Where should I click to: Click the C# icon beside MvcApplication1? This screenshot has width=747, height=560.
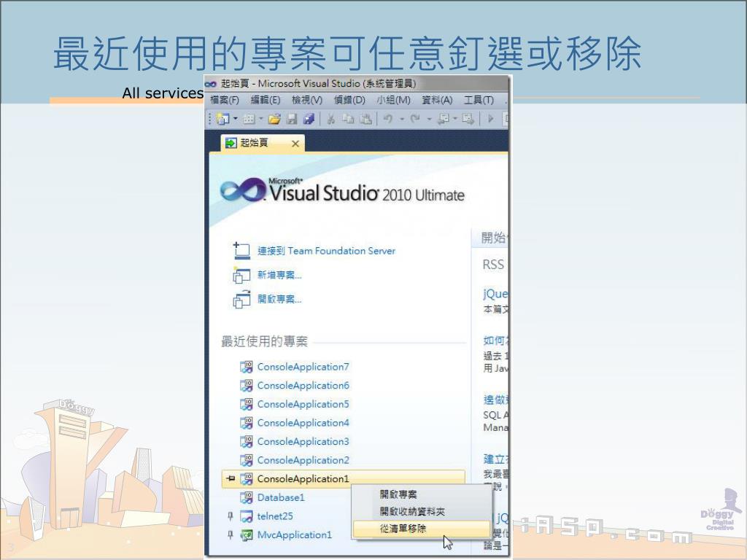(246, 534)
